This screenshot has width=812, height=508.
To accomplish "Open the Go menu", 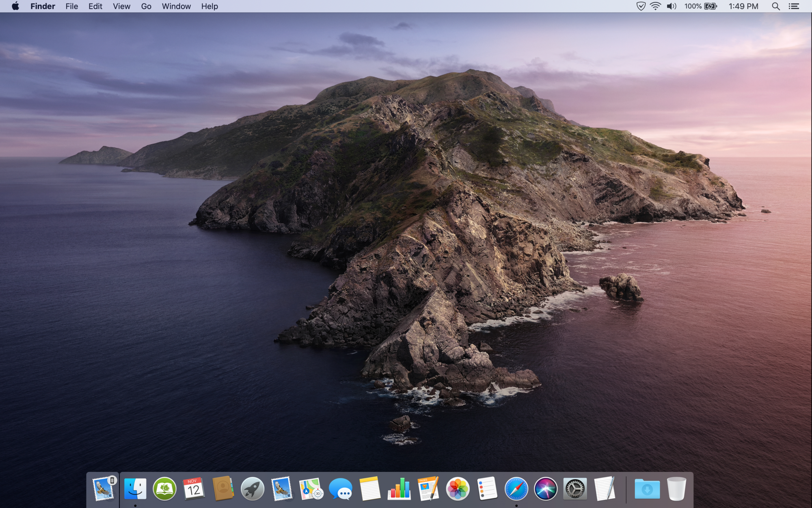I will 146,6.
